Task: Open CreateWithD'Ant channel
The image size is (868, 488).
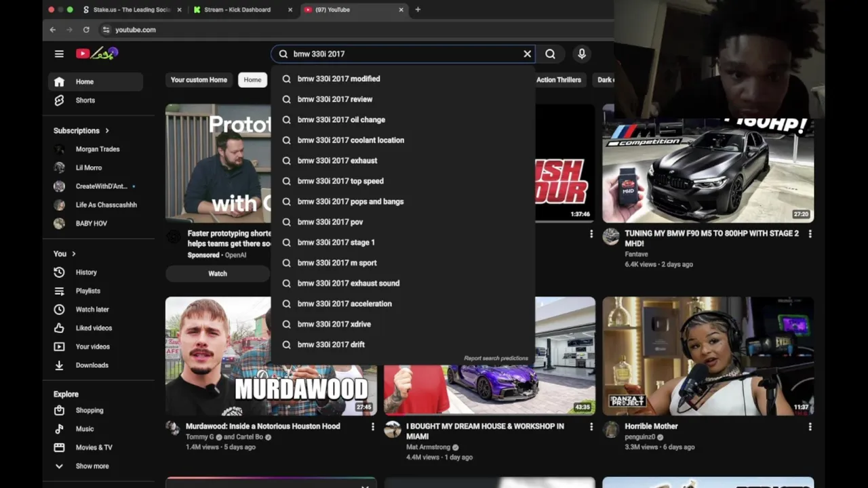Action: pyautogui.click(x=96, y=186)
